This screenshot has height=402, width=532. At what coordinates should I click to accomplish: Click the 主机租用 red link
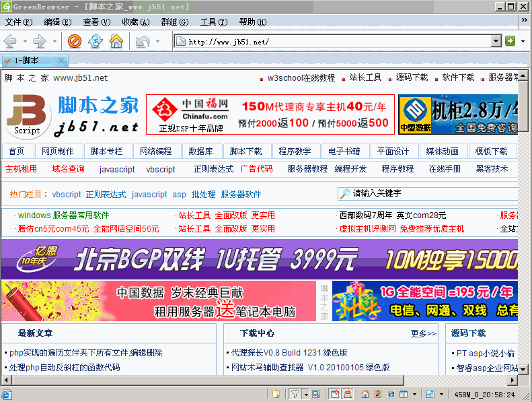pyautogui.click(x=21, y=169)
